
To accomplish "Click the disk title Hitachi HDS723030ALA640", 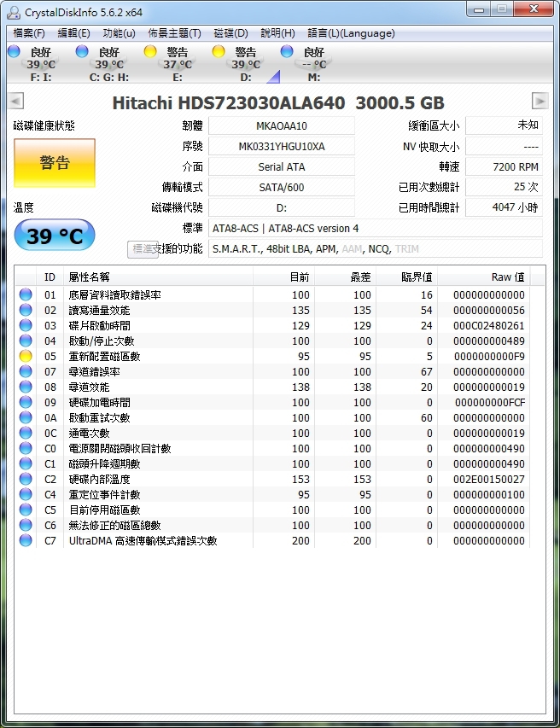I will (229, 102).
